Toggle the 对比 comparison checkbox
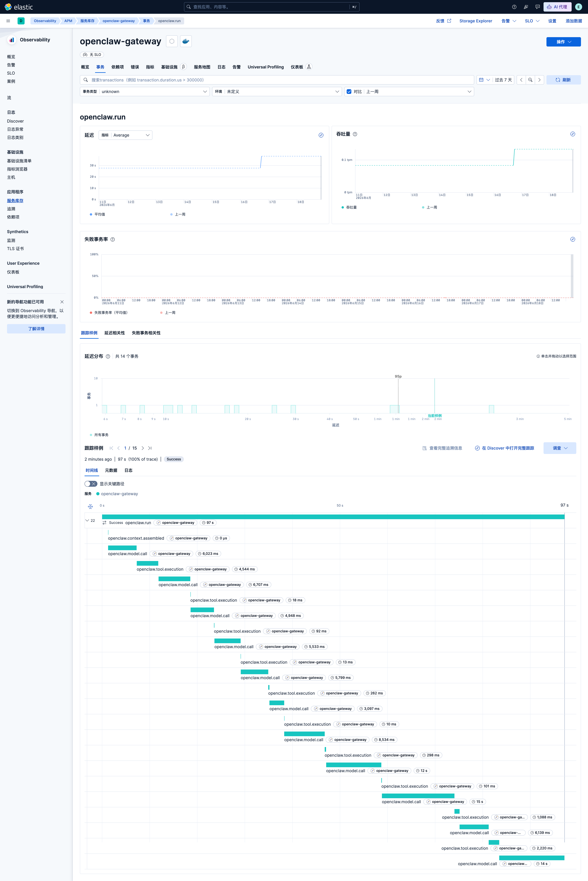The width and height of the screenshot is (588, 881). pyautogui.click(x=349, y=91)
